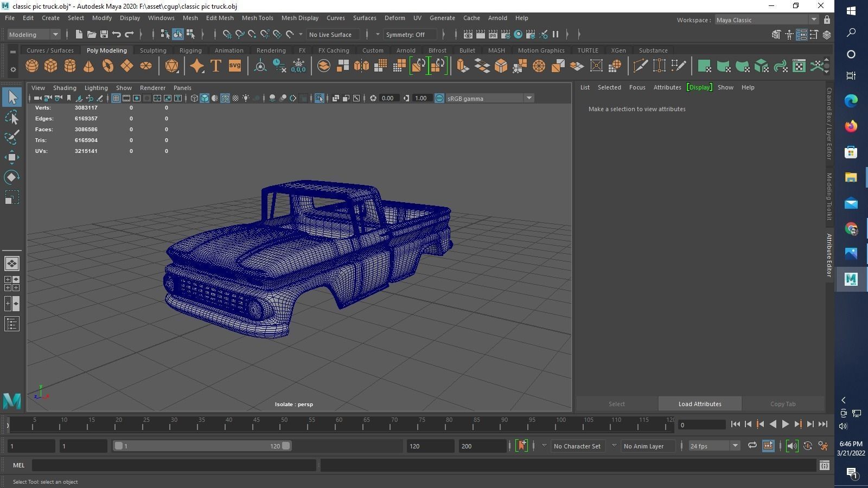Viewport: 868px width, 488px height.
Task: Click the Multi-Cut knife tool shelf icon
Action: [x=640, y=66]
